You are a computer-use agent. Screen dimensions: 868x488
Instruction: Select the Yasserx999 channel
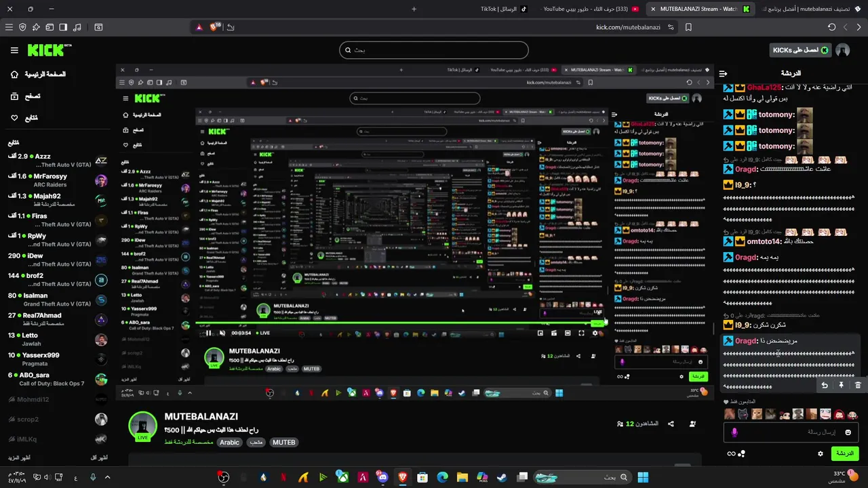58,359
